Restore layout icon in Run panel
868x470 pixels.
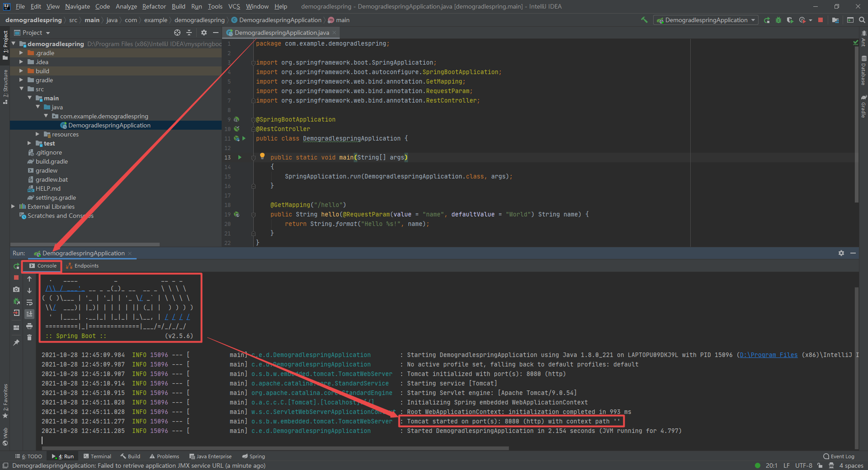click(x=16, y=327)
